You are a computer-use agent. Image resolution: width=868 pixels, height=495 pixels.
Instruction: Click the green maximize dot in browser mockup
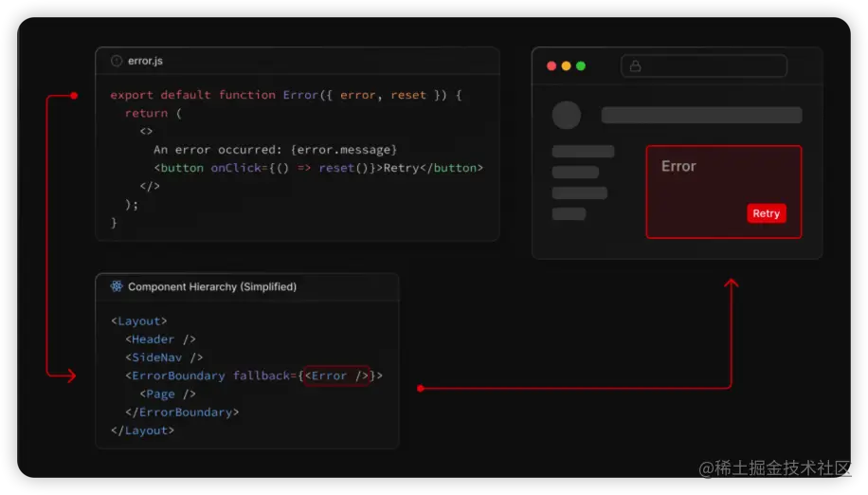[x=581, y=65]
